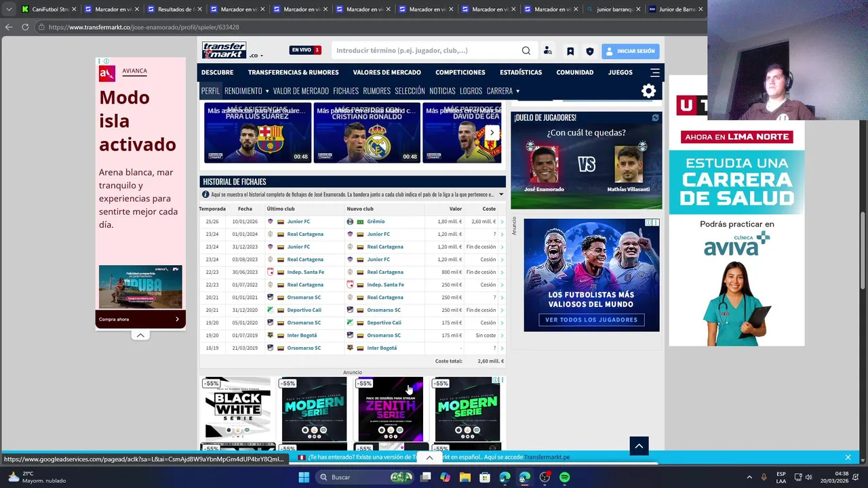The height and width of the screenshot is (488, 868).
Task: Play the Luis Suárez video thumbnail
Action: [258, 133]
